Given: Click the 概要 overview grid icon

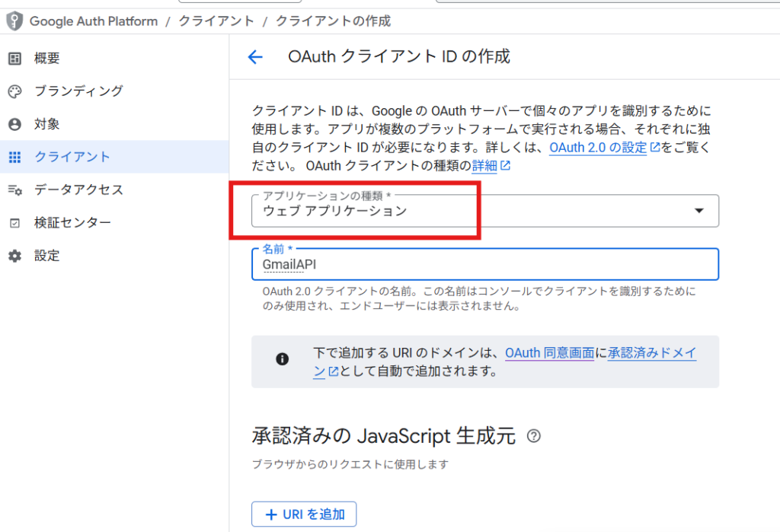Looking at the screenshot, I should click(x=14, y=59).
